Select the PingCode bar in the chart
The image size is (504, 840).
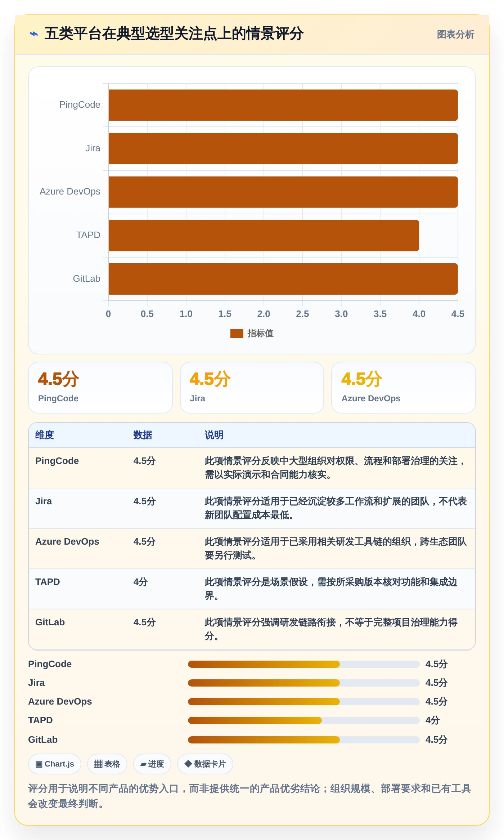[283, 105]
